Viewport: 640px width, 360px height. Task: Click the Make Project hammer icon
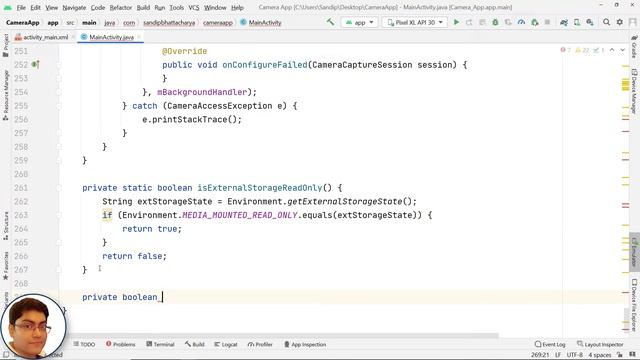330,22
